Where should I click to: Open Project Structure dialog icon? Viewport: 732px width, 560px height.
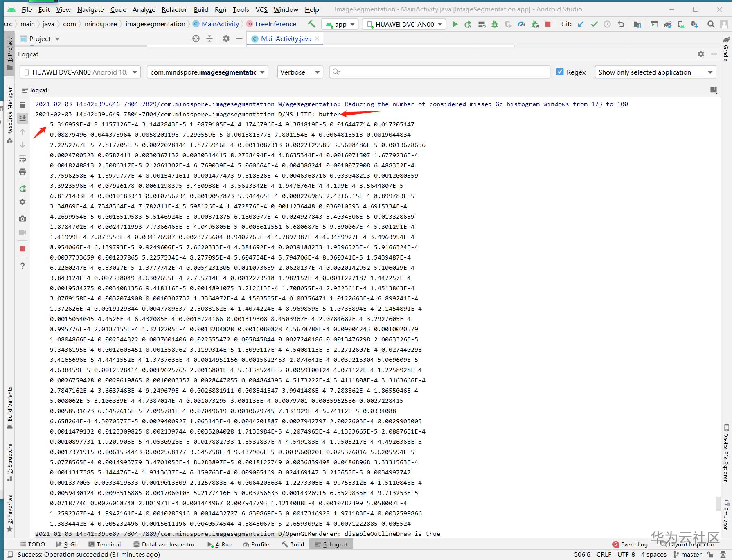[637, 24]
